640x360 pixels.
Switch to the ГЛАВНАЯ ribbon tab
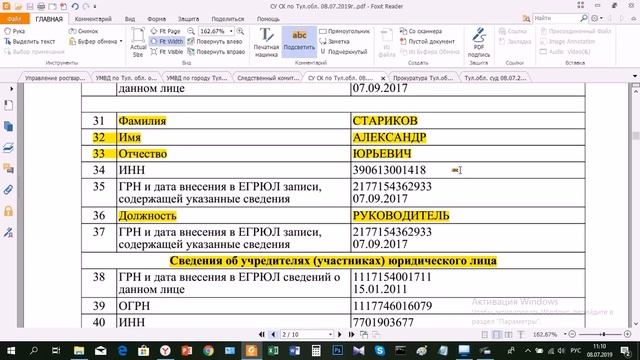(49, 19)
